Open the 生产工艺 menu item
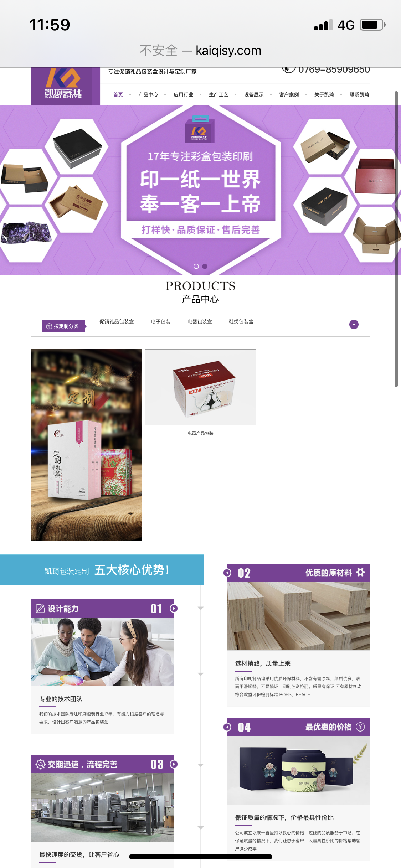Image resolution: width=401 pixels, height=868 pixels. 219,94
